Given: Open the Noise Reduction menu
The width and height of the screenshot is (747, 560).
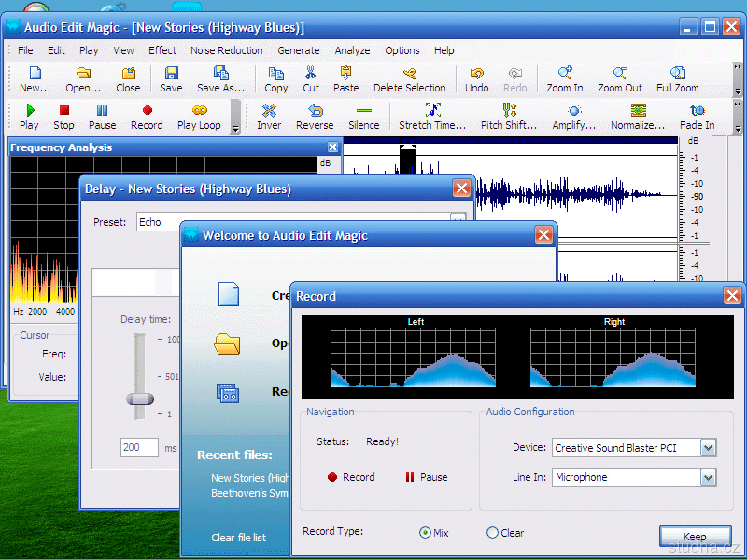Looking at the screenshot, I should 226,50.
